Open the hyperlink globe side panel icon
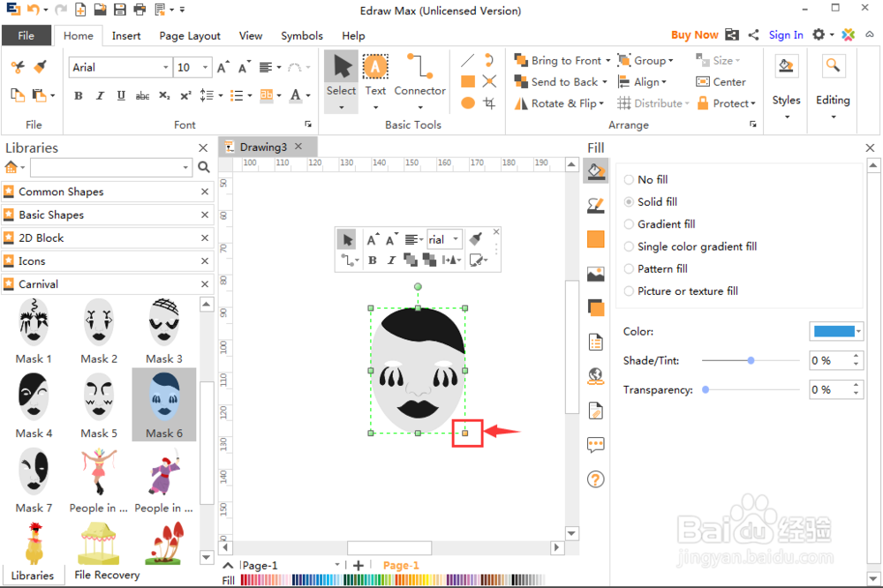This screenshot has height=588, width=883. [596, 376]
